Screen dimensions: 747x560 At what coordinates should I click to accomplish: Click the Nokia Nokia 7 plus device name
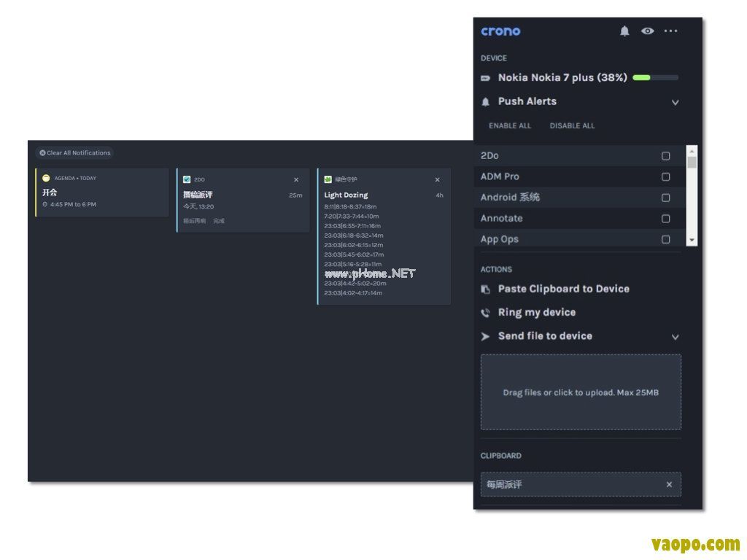pyautogui.click(x=562, y=77)
